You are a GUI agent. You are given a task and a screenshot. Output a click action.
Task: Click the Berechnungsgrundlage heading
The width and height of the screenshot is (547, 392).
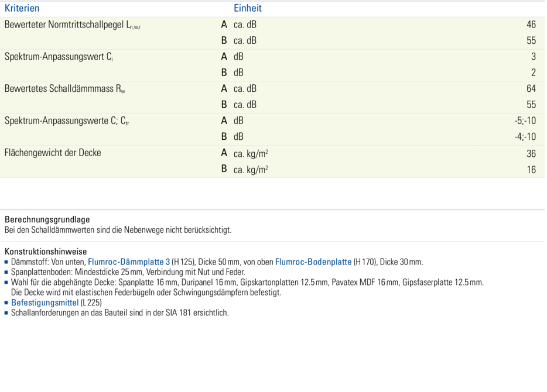(47, 220)
